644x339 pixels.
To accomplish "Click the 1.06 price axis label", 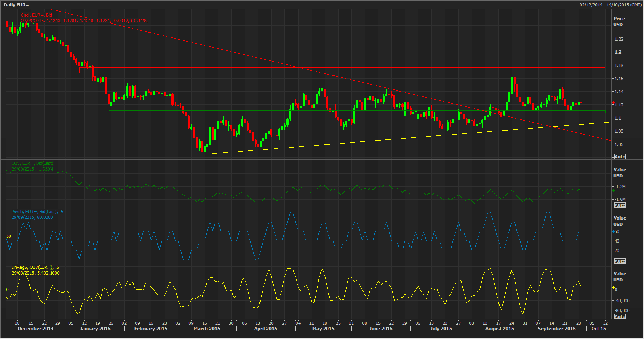I will tap(619, 144).
